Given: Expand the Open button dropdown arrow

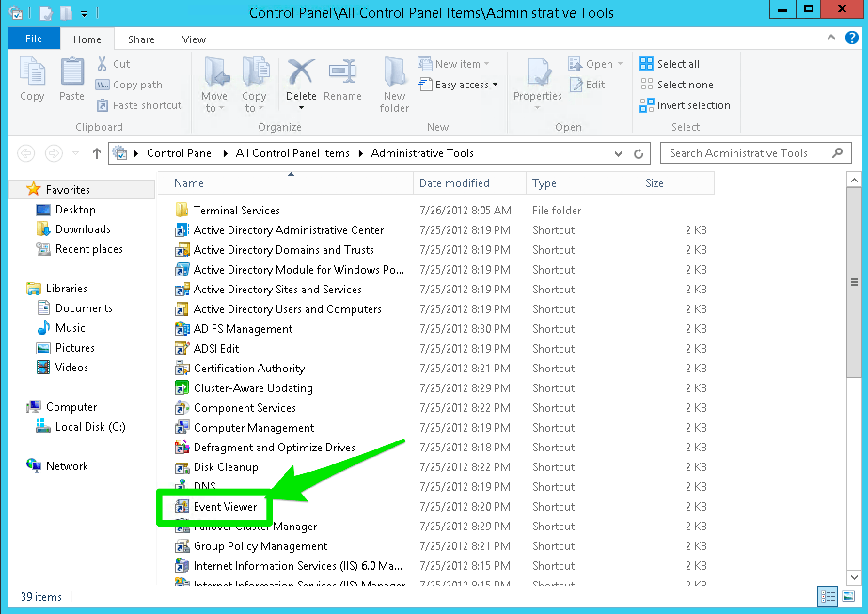Looking at the screenshot, I should tap(621, 63).
